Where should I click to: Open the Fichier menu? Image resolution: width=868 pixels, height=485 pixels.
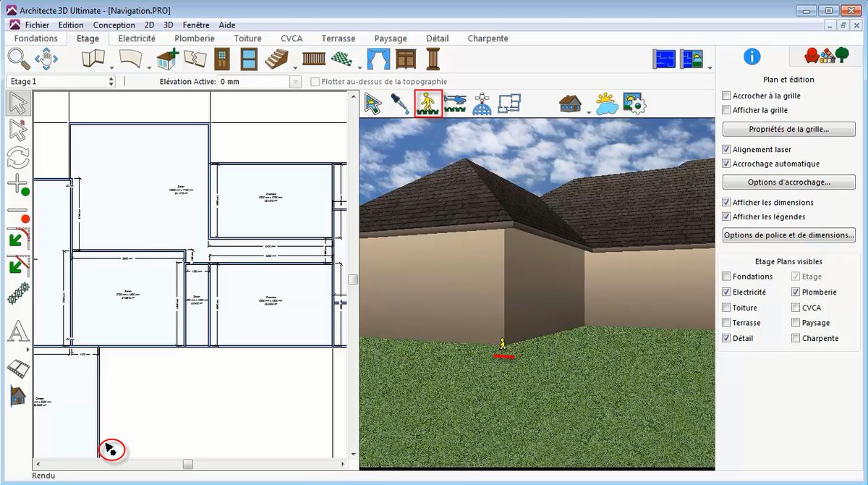pos(37,25)
